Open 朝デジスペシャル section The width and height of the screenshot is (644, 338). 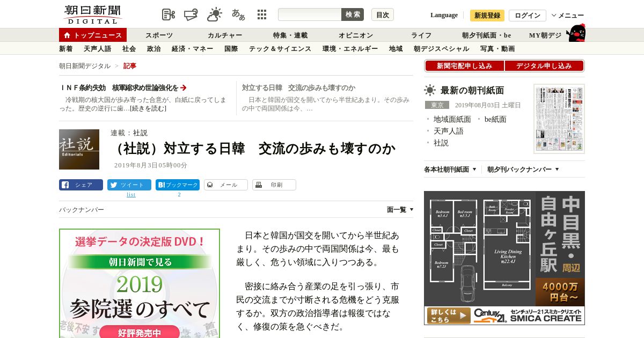pyautogui.click(x=441, y=49)
